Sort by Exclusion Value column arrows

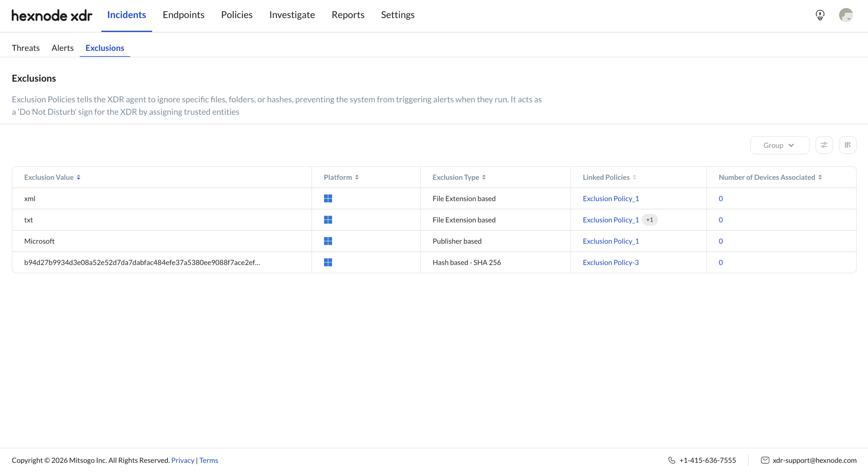tap(78, 177)
